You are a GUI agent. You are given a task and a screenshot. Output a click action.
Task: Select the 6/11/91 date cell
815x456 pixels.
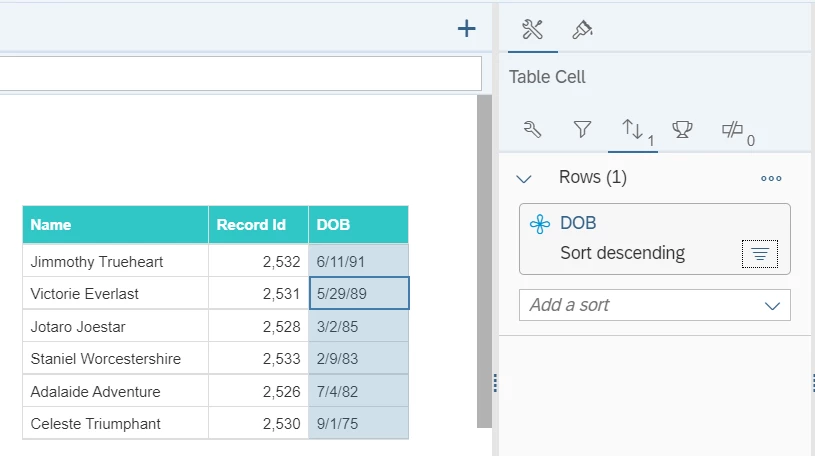click(358, 262)
